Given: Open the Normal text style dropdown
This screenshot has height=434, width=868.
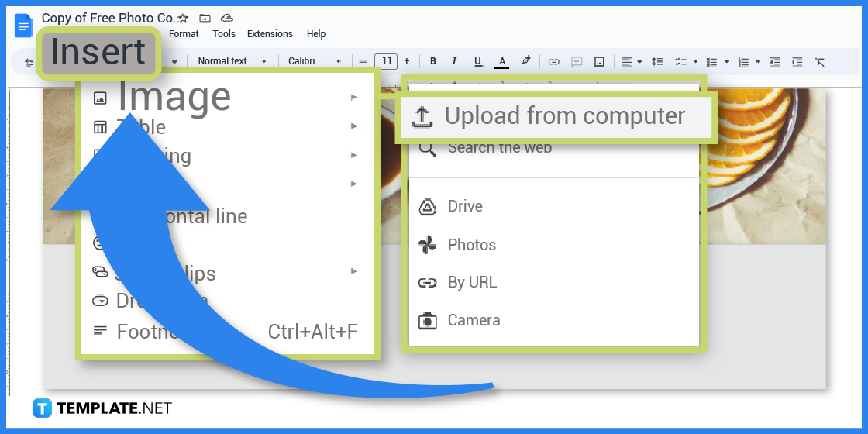Looking at the screenshot, I should pos(232,61).
